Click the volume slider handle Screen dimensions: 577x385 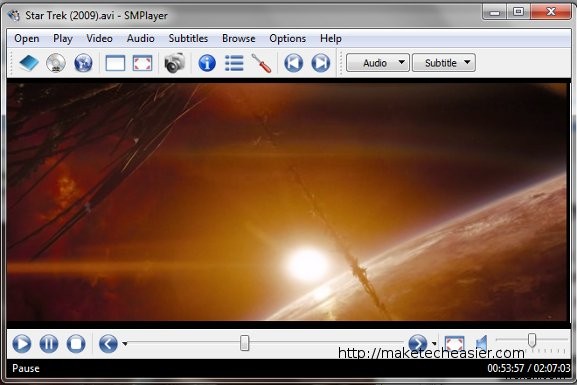[x=532, y=340]
